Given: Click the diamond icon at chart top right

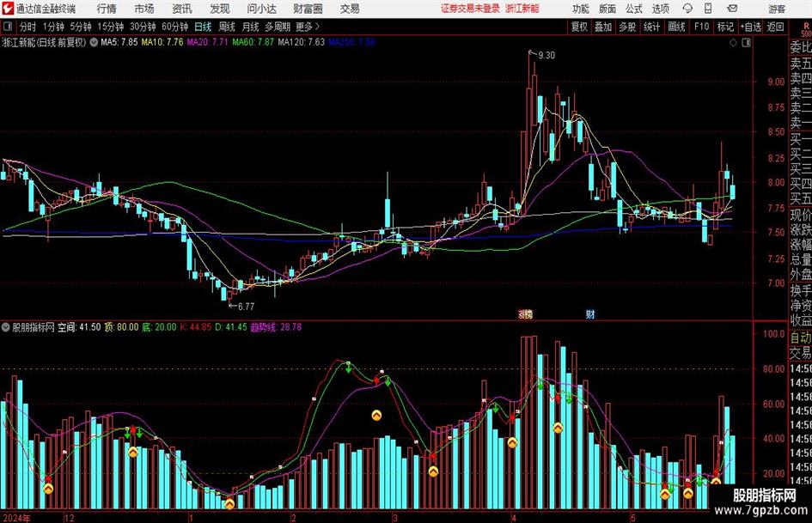Looking at the screenshot, I should point(733,43).
